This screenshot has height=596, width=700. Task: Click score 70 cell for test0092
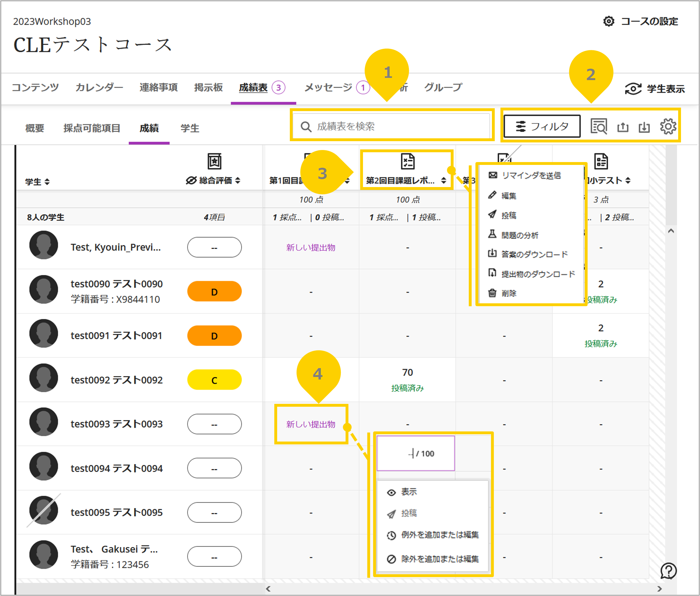pos(407,380)
